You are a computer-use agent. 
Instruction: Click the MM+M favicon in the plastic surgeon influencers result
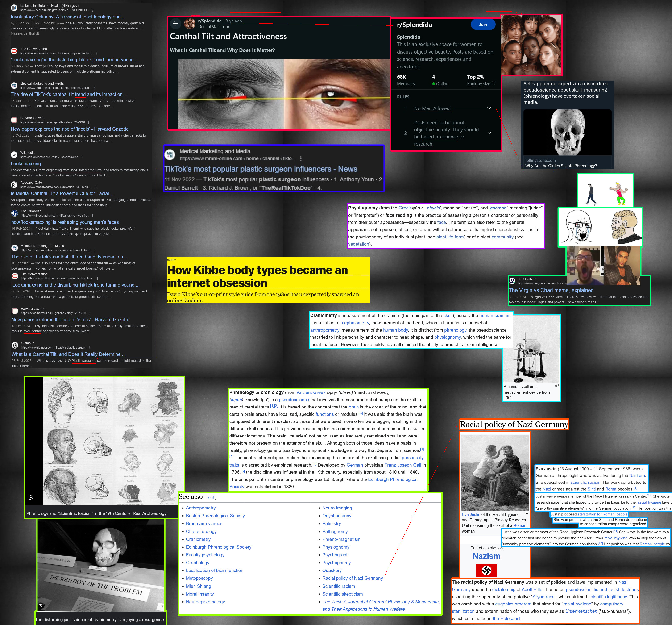tap(170, 154)
